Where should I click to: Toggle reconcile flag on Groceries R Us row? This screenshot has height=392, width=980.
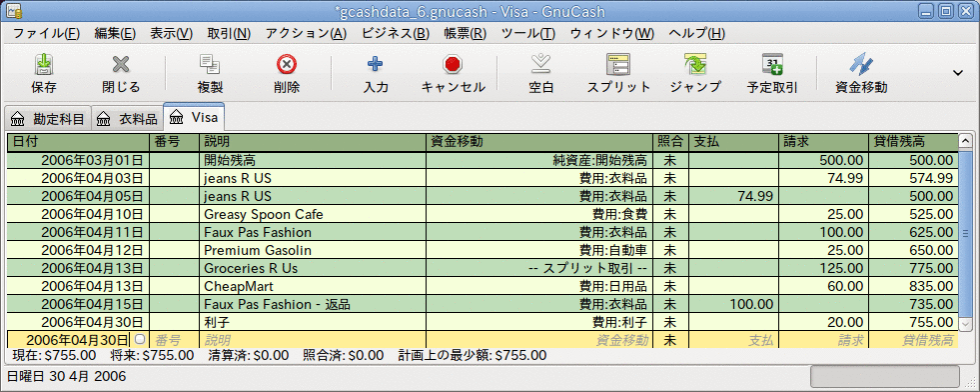670,268
